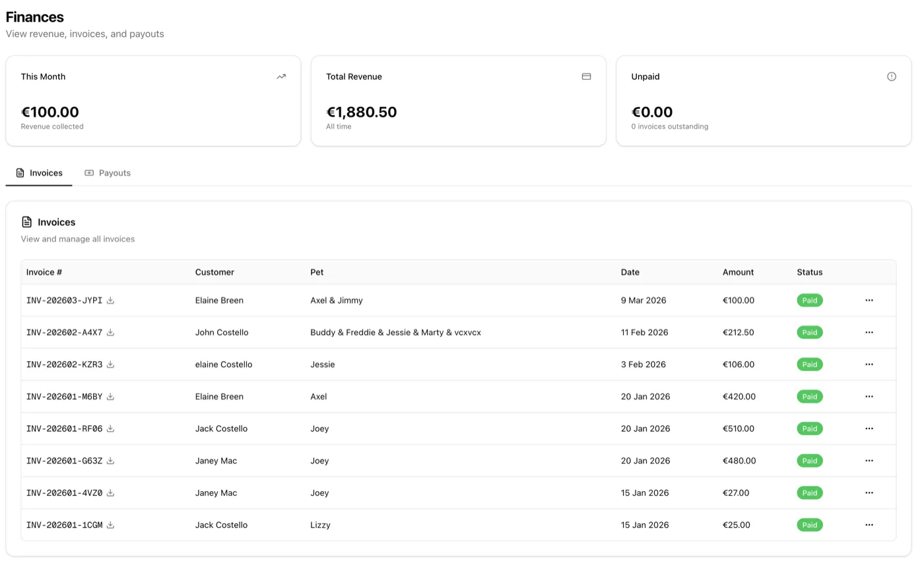Download invoice INV-202602-KZR3
The image size is (924, 575).
pos(110,364)
